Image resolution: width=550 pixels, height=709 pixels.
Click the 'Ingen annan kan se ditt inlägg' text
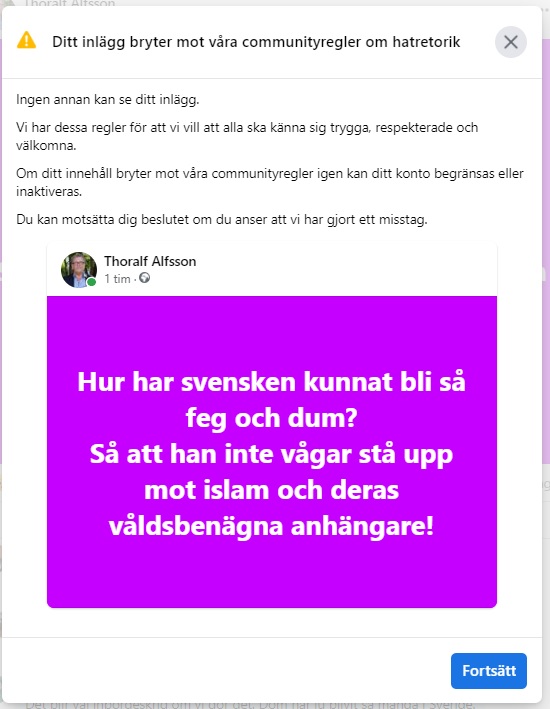[x=108, y=99]
